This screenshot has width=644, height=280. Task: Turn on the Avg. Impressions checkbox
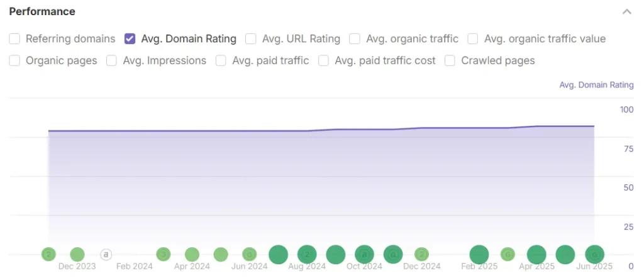pyautogui.click(x=112, y=61)
